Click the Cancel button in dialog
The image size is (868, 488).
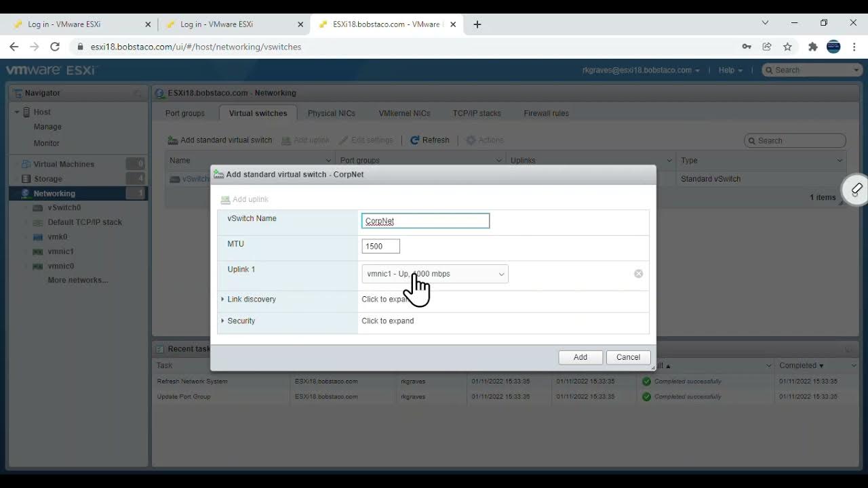pyautogui.click(x=628, y=357)
